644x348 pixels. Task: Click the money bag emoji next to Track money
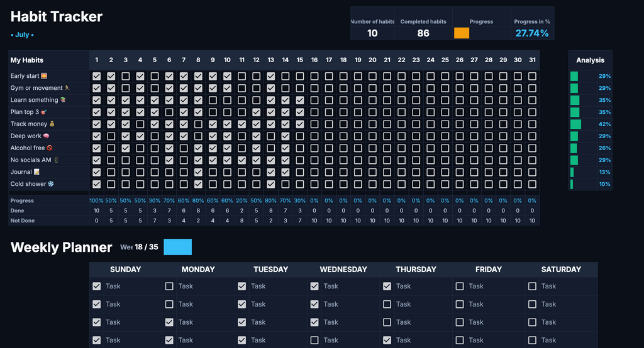pos(52,124)
